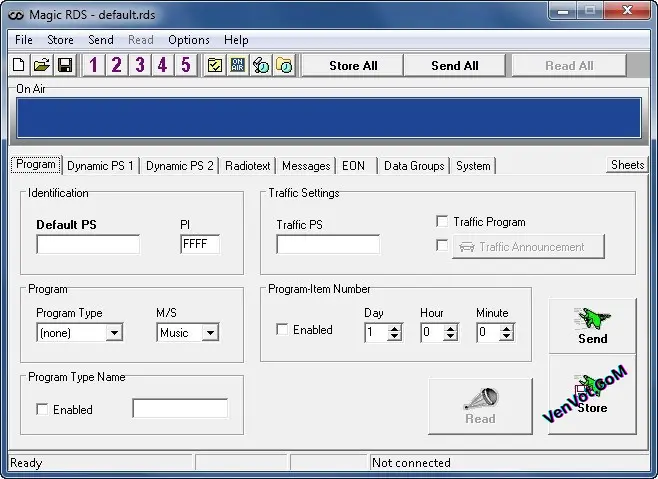Select toolbar preset number 5
The width and height of the screenshot is (658, 479).
coord(186,65)
